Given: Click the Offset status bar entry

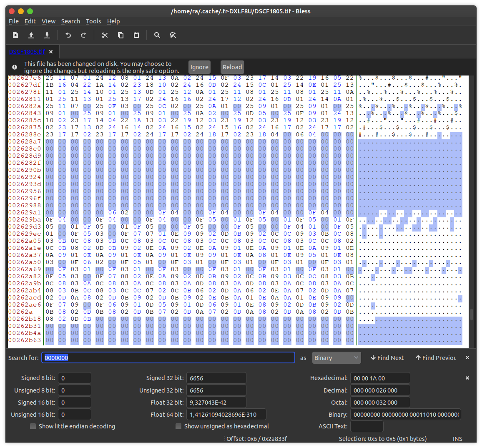Looking at the screenshot, I should click(x=257, y=439).
